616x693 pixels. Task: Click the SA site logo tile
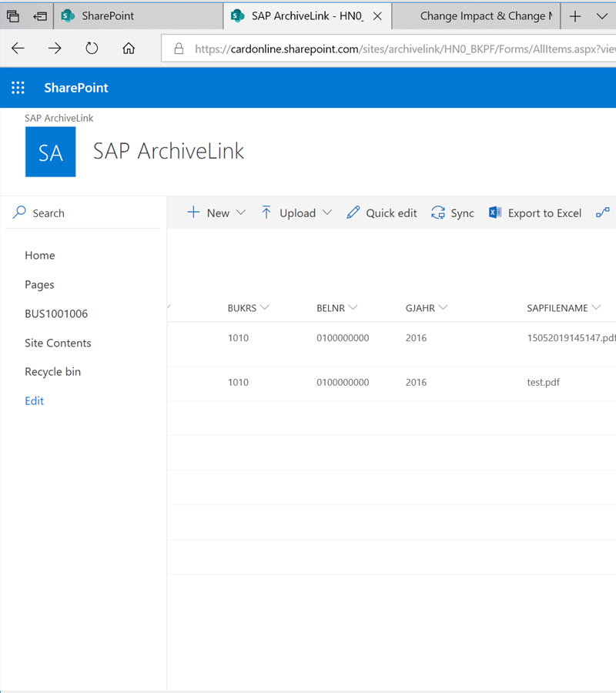(x=50, y=152)
